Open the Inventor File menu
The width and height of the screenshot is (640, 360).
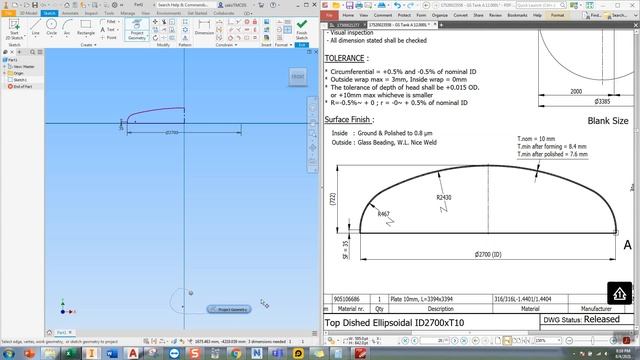8,13
